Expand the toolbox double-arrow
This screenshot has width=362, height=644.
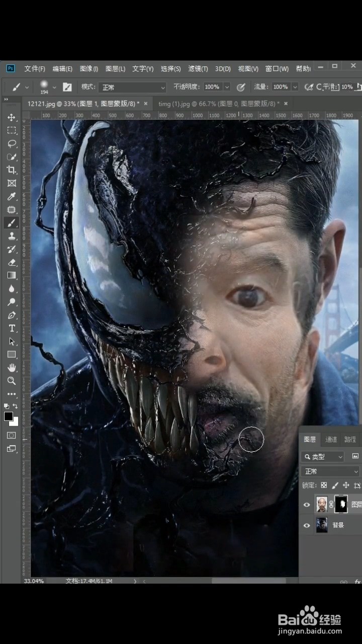pos(7,100)
